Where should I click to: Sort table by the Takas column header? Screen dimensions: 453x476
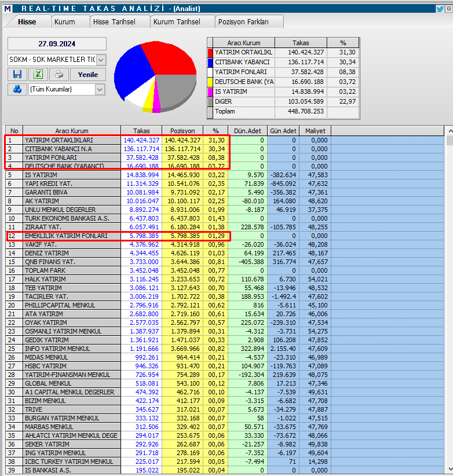[x=141, y=131]
